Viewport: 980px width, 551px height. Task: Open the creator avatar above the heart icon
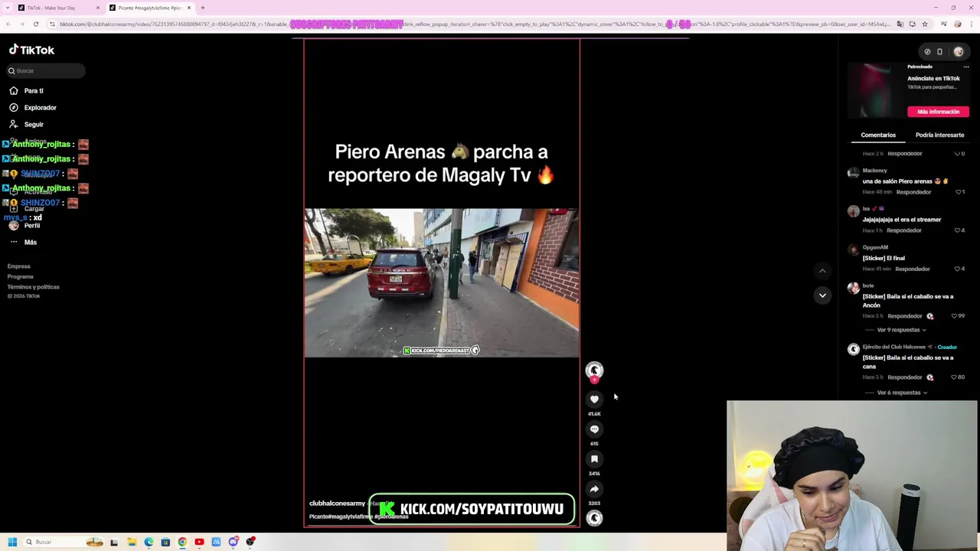click(594, 370)
